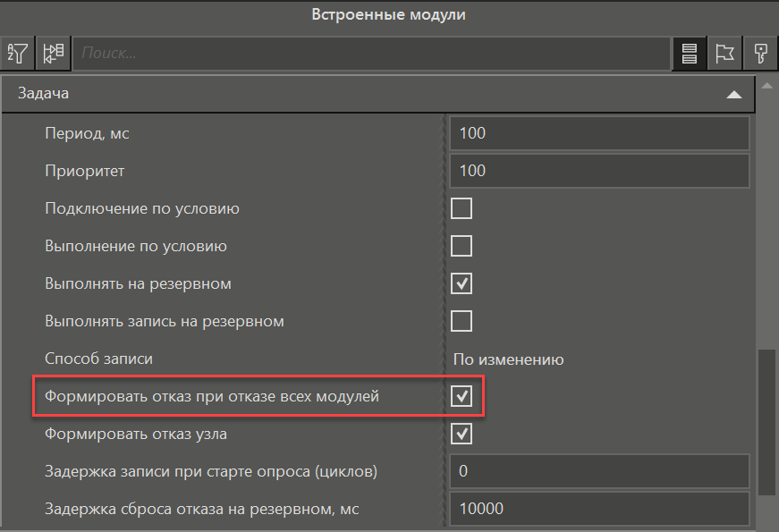Click the vertical scrollbar thumb
This screenshot has width=779, height=532.
[767, 422]
